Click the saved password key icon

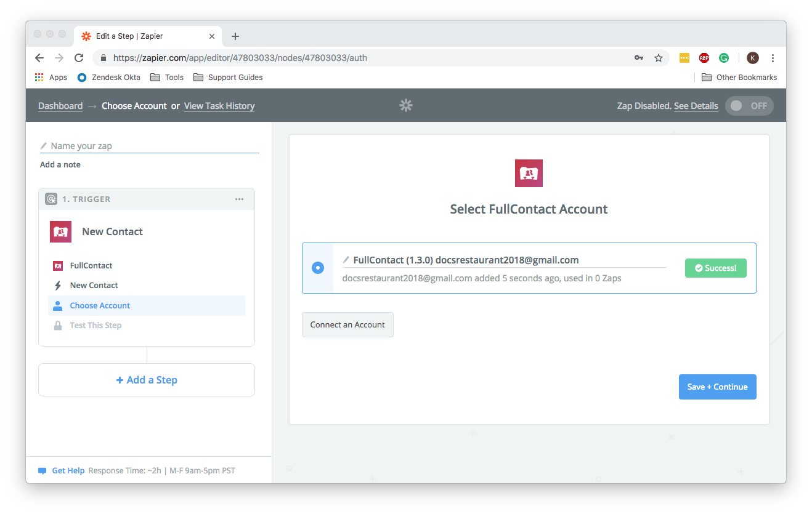[639, 58]
